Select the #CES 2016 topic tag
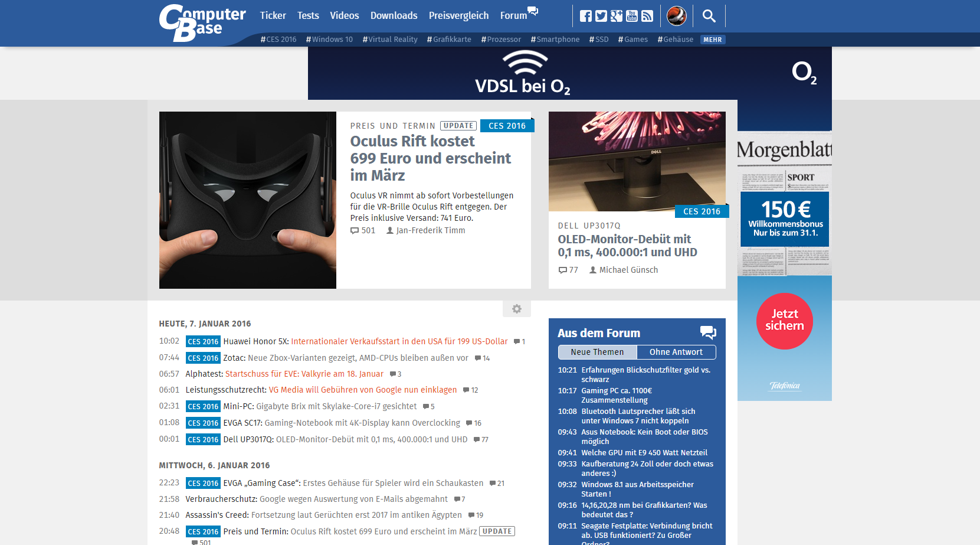Image resolution: width=980 pixels, height=545 pixels. pyautogui.click(x=278, y=40)
